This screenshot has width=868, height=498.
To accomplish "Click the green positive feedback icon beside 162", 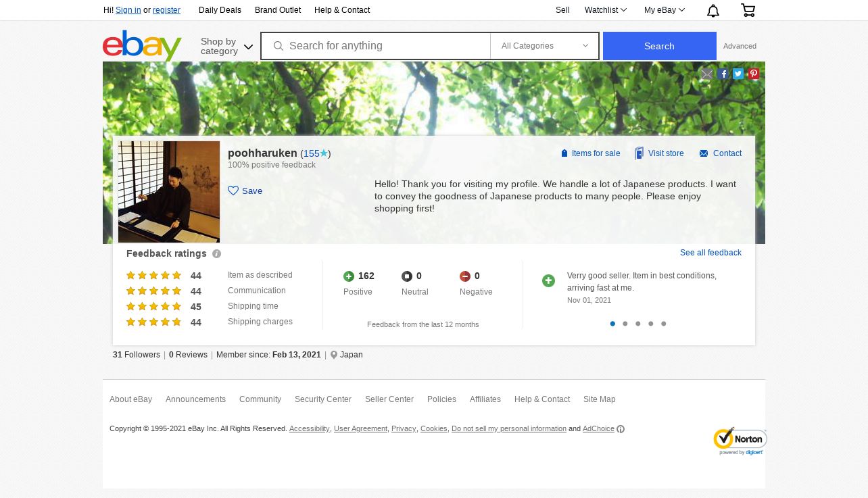I will [349, 276].
